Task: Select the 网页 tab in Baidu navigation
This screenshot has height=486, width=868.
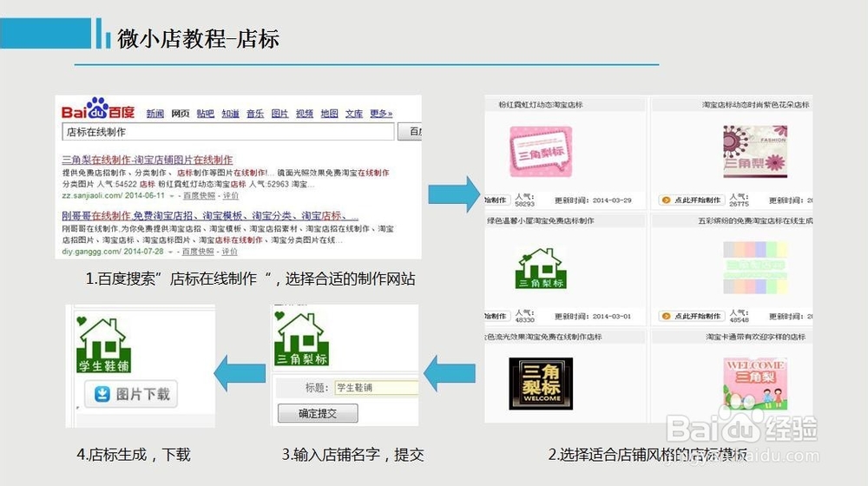Action: [181, 114]
